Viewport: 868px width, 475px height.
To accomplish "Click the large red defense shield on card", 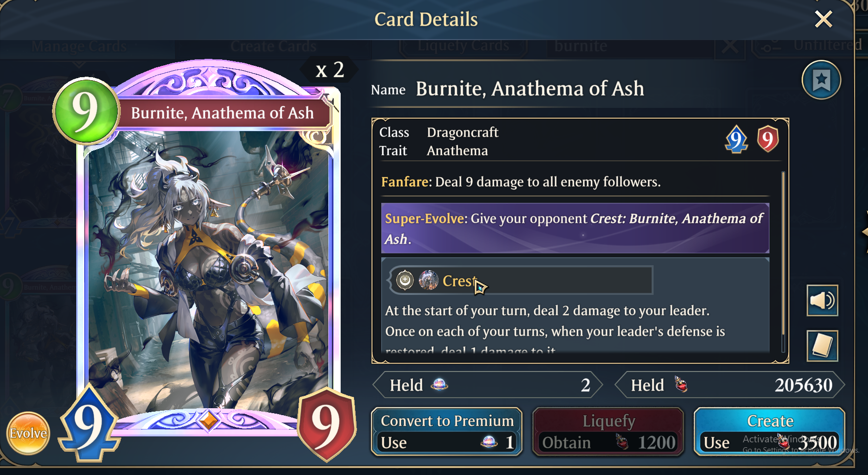I will coord(327,425).
